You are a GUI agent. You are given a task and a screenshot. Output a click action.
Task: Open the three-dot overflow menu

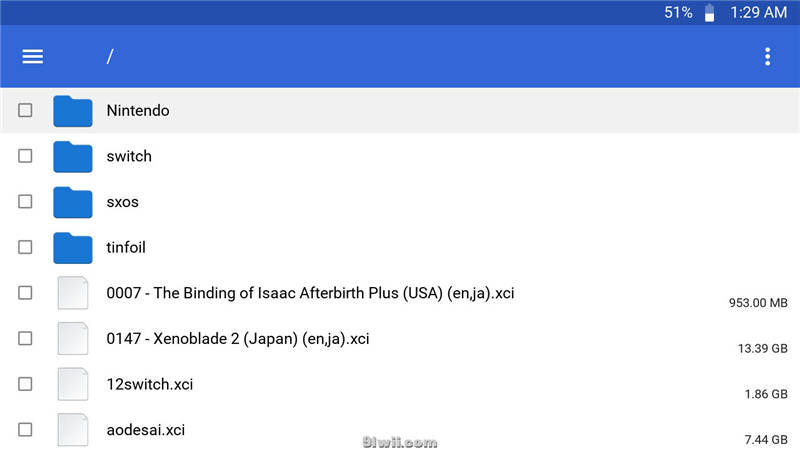[x=767, y=57]
